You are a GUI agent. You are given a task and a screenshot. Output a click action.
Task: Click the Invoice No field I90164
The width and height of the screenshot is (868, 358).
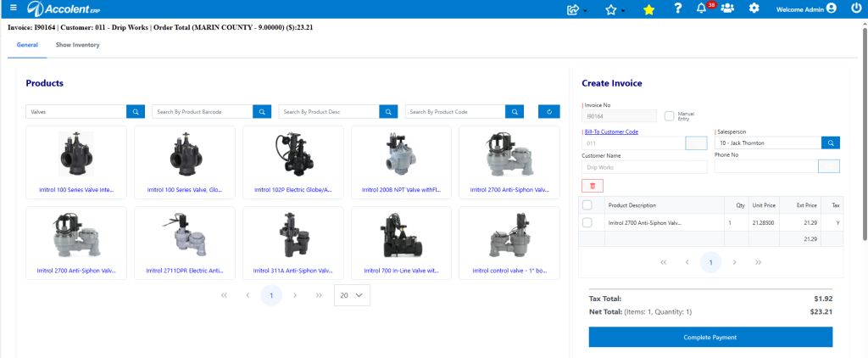(620, 116)
